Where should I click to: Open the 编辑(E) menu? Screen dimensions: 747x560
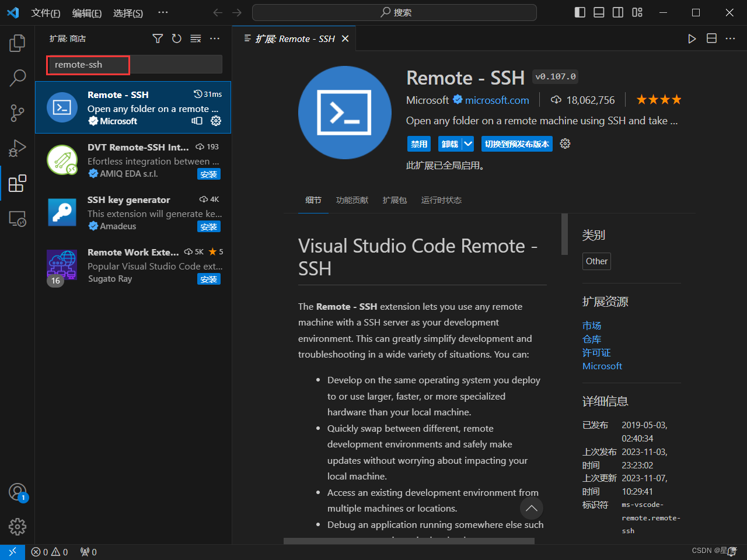click(87, 13)
